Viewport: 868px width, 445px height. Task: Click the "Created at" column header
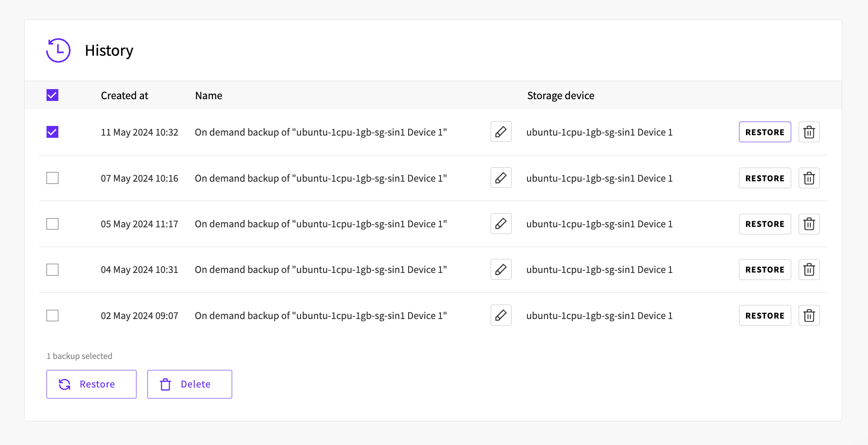pyautogui.click(x=125, y=96)
